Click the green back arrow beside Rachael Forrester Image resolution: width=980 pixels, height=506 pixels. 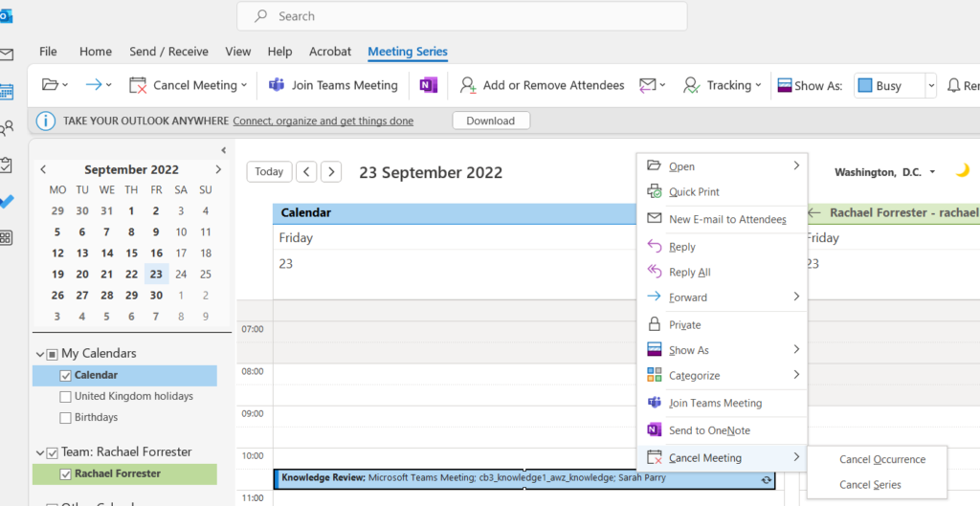(813, 212)
